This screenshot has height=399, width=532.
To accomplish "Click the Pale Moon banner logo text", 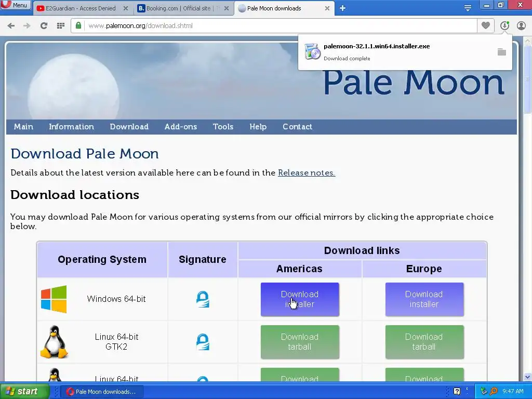I will tap(414, 83).
